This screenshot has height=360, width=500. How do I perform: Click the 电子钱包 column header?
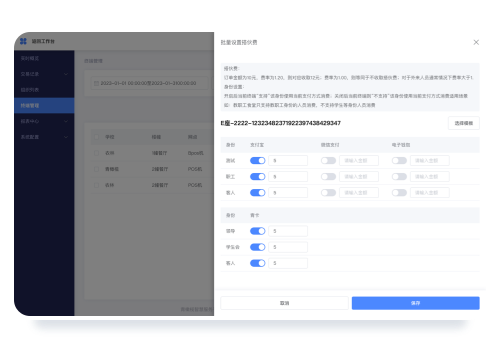401,145
